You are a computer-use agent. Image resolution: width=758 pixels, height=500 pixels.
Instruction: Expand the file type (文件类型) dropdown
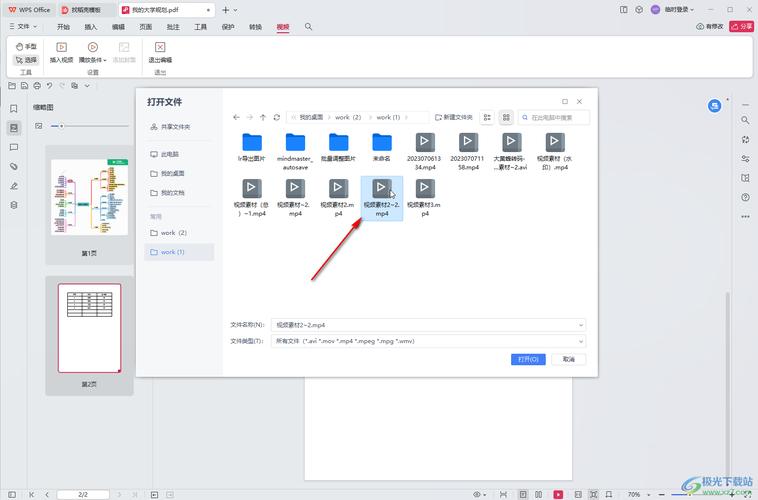pyautogui.click(x=581, y=341)
